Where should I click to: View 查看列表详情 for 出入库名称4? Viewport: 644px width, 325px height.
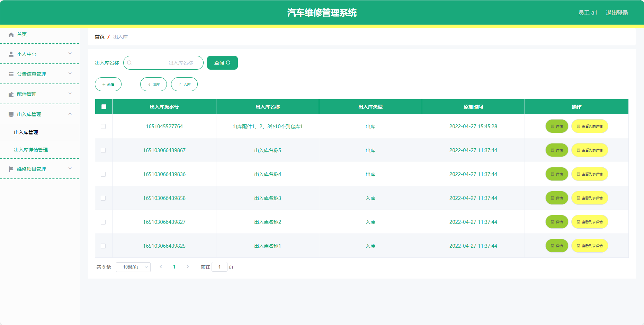(590, 174)
